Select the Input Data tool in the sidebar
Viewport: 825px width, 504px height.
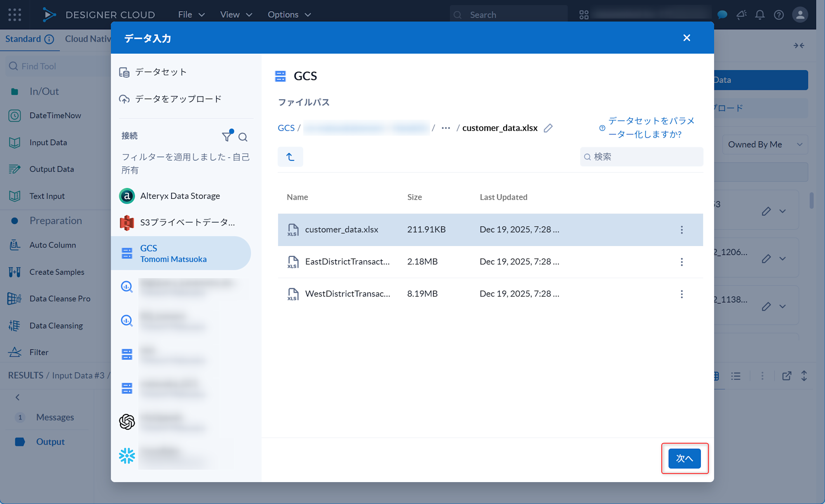click(x=48, y=142)
